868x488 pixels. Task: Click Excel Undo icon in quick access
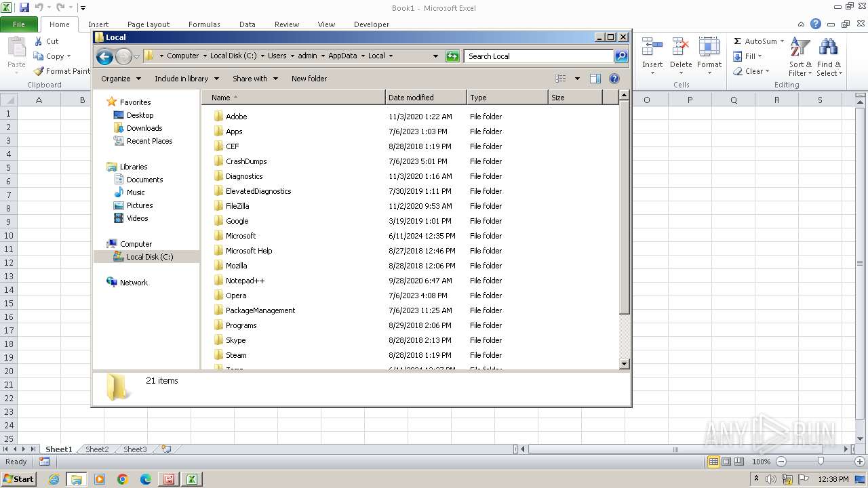(39, 7)
